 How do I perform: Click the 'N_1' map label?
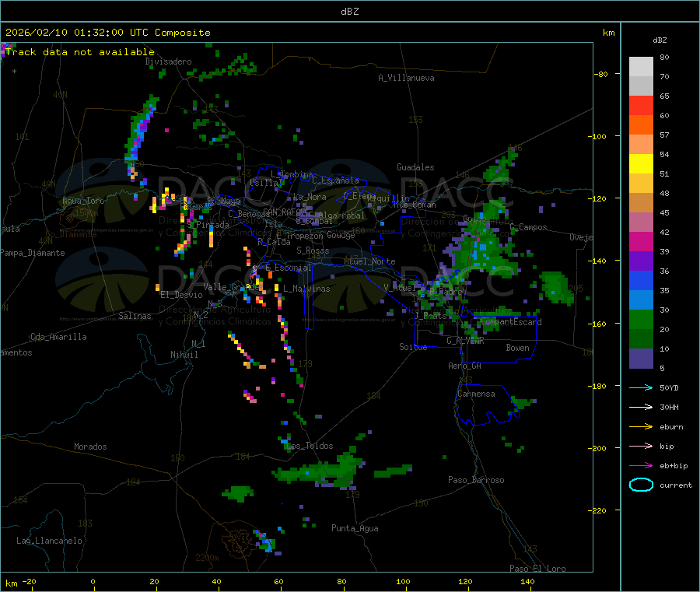point(198,343)
